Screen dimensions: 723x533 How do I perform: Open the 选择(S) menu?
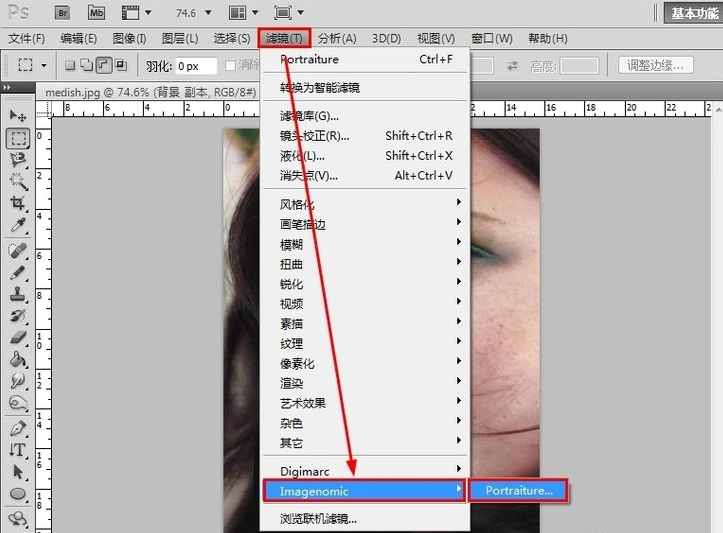point(232,38)
